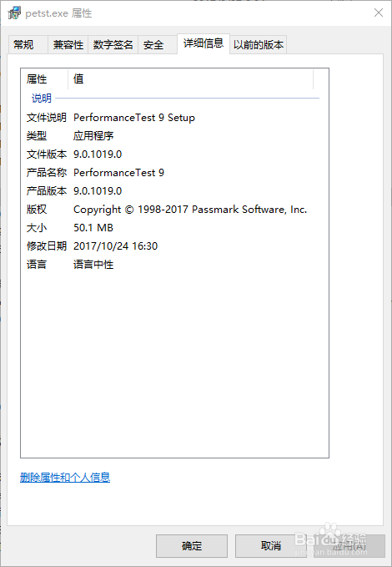392x567 pixels.
Task: Select the 产品版本 property label
Action: (x=47, y=191)
